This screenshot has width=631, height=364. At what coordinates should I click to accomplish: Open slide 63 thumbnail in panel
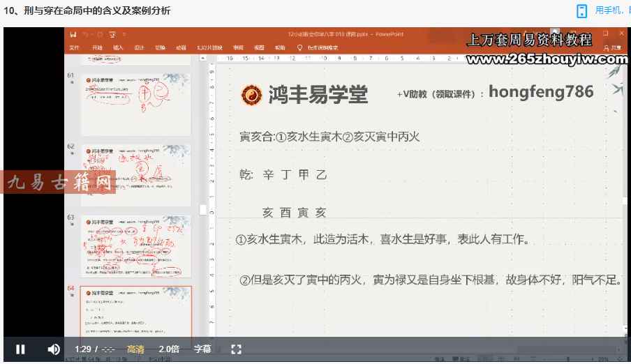(x=135, y=245)
